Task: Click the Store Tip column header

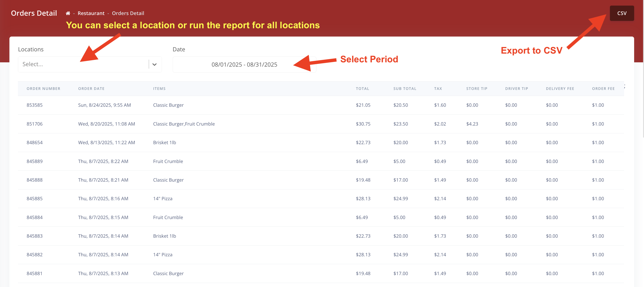Action: pyautogui.click(x=476, y=89)
